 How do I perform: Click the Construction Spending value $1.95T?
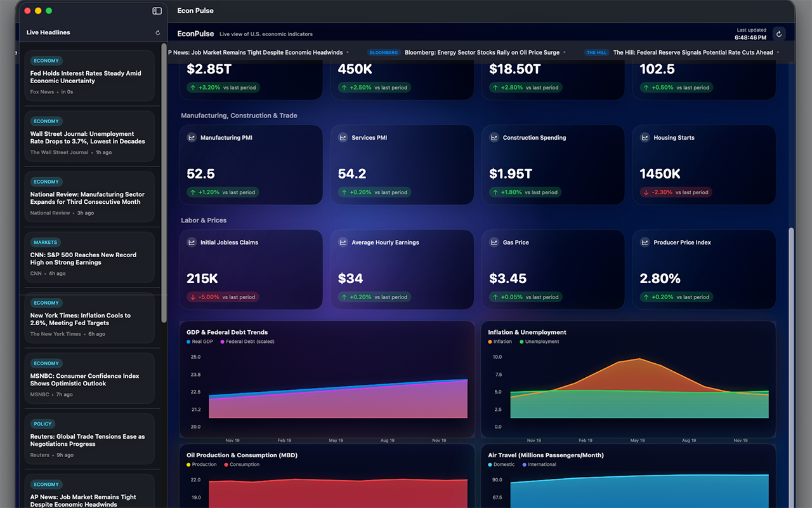511,174
